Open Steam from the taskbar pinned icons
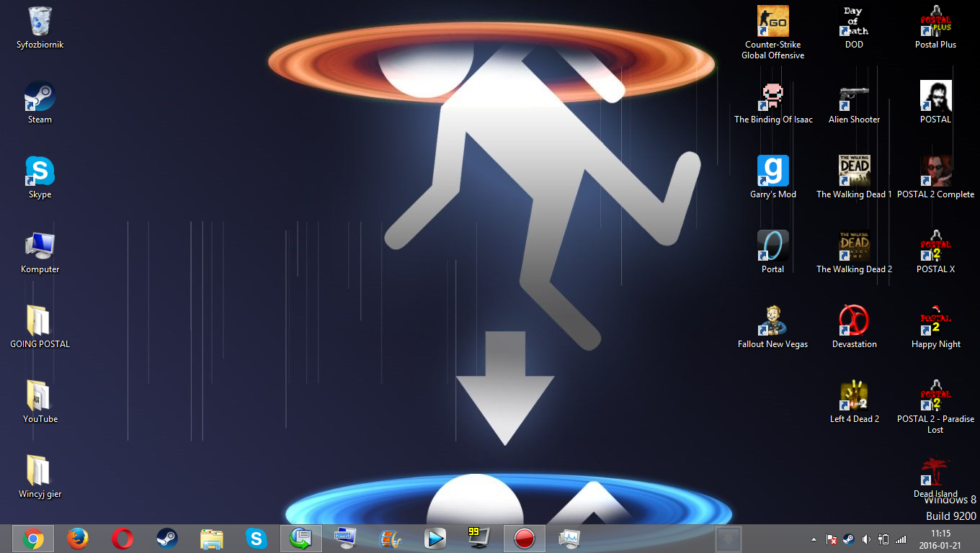The image size is (980, 553). 167,539
